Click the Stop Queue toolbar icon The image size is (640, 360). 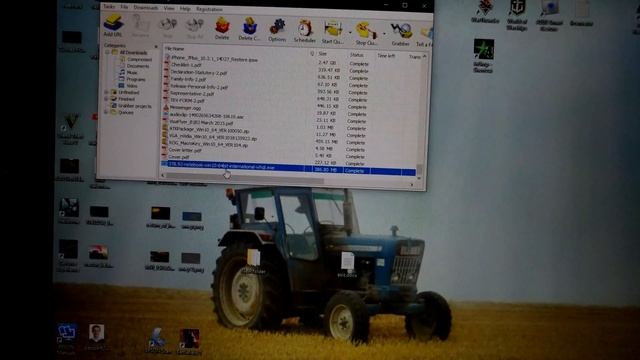click(366, 33)
